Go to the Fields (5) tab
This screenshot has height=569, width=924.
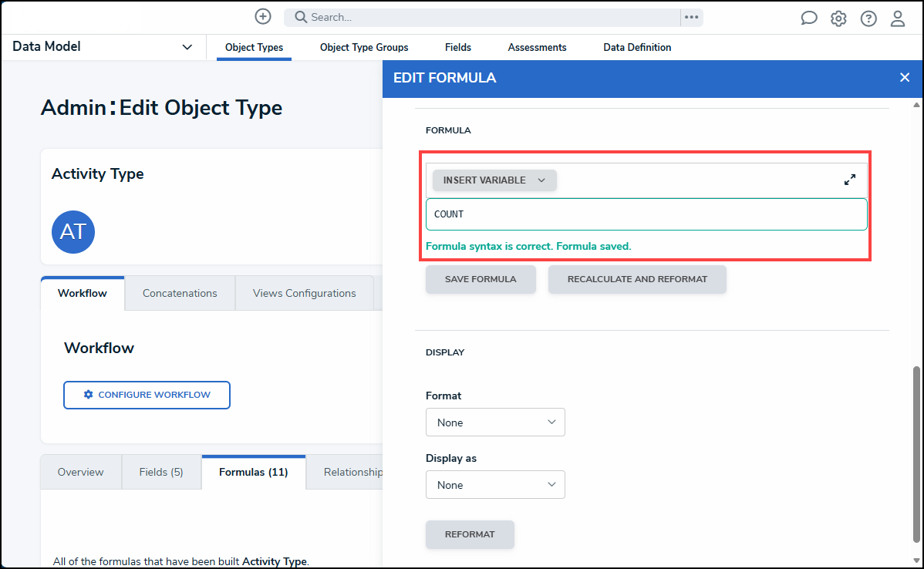(161, 472)
